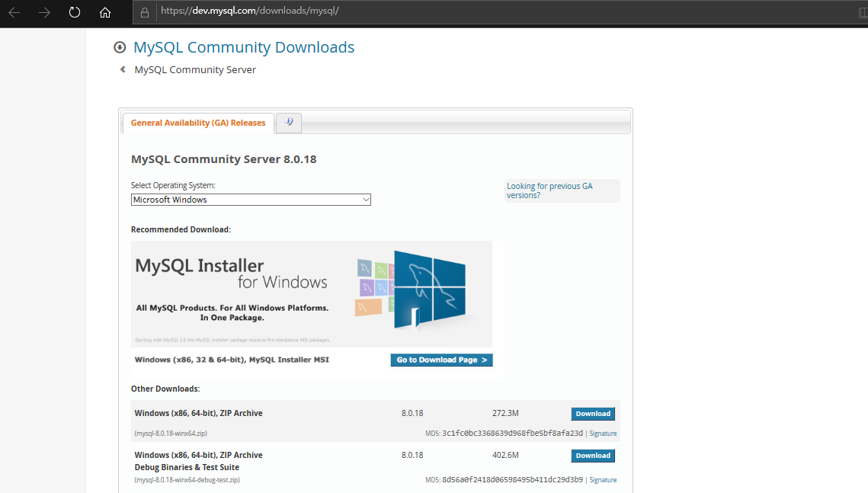Select the General Availability (GA) Releases tab

pyautogui.click(x=198, y=123)
